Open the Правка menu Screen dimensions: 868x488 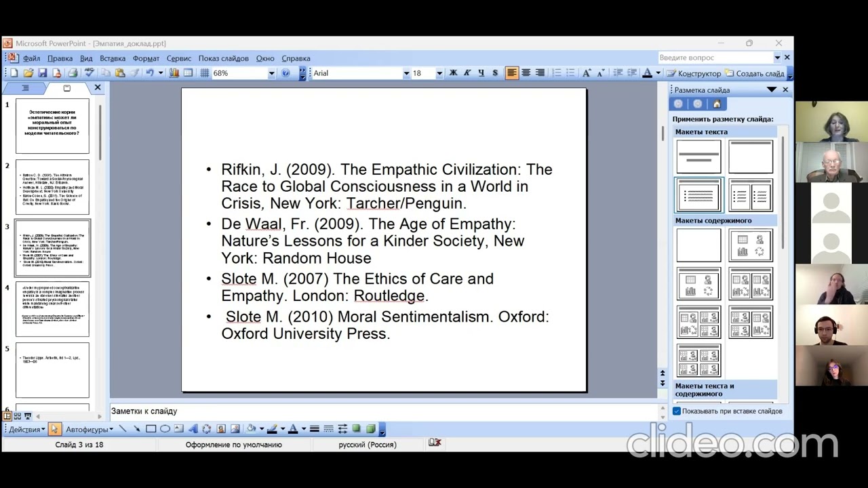coord(60,58)
